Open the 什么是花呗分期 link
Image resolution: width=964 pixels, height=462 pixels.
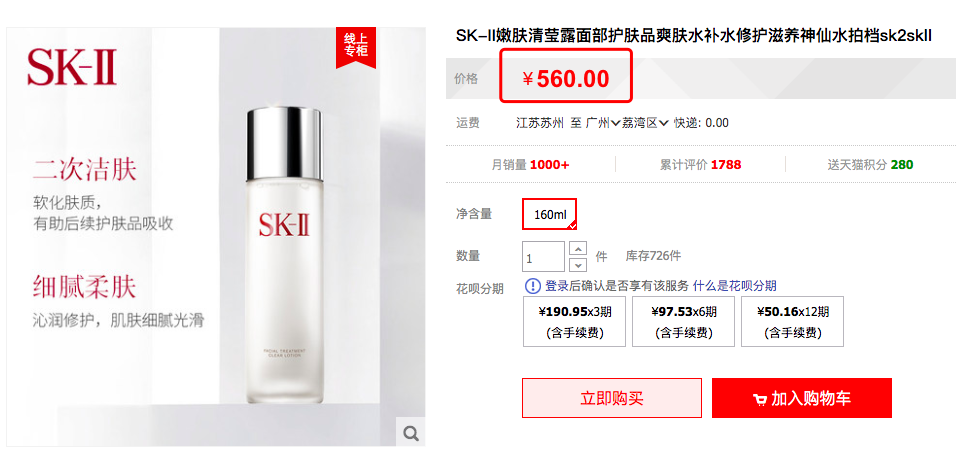pyautogui.click(x=735, y=286)
